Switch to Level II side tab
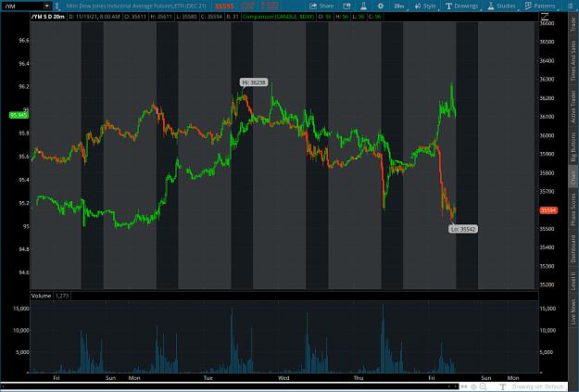Image resolution: width=579 pixels, height=392 pixels. pyautogui.click(x=573, y=281)
